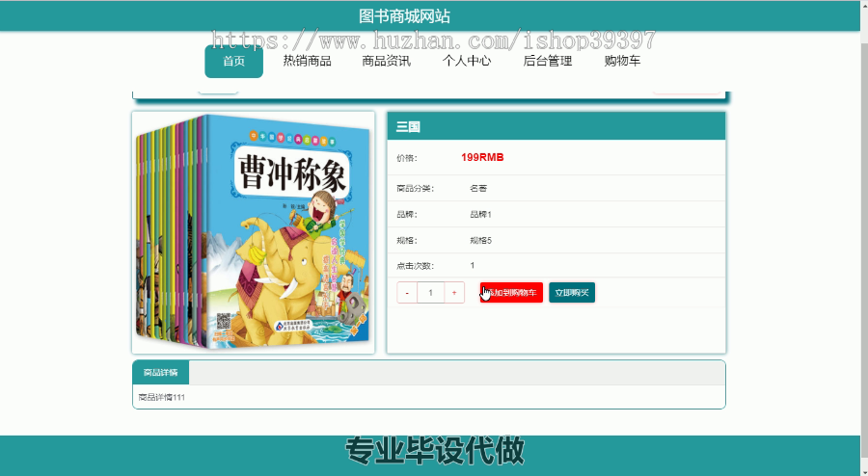Select the 商品详情 tab

tap(160, 373)
